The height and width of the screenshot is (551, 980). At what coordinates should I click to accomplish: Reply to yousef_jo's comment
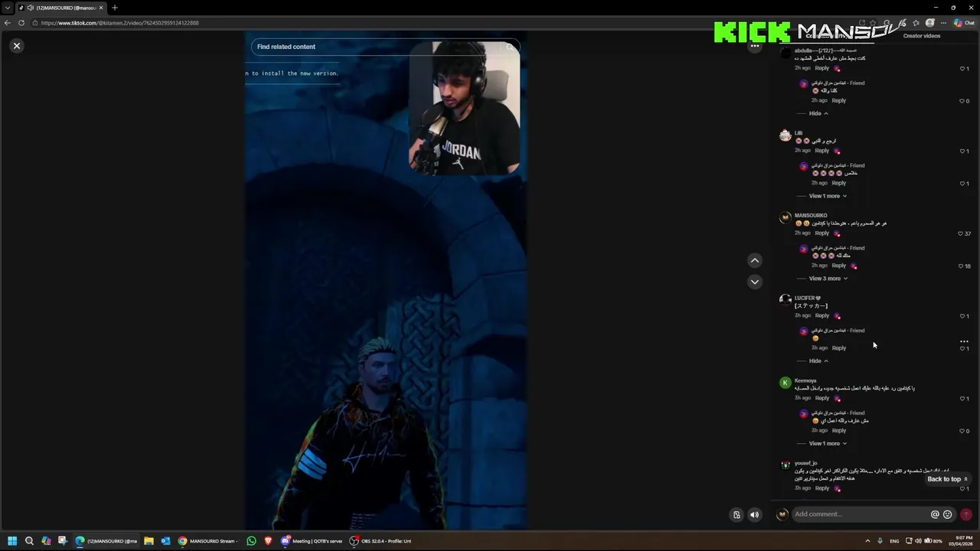[x=822, y=488]
